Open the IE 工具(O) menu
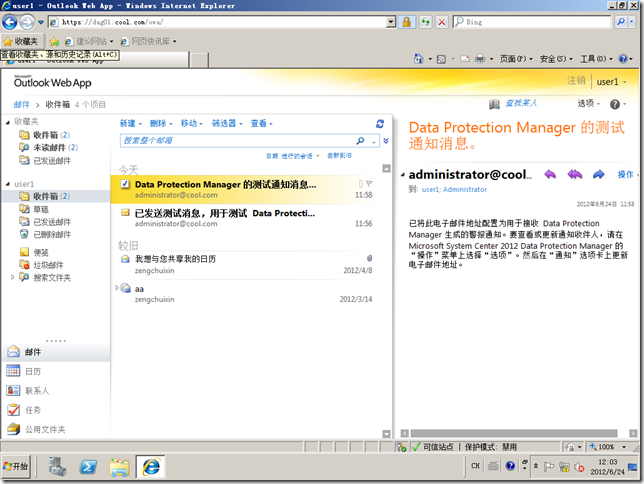Viewport: 644px width, 484px height. [596, 59]
